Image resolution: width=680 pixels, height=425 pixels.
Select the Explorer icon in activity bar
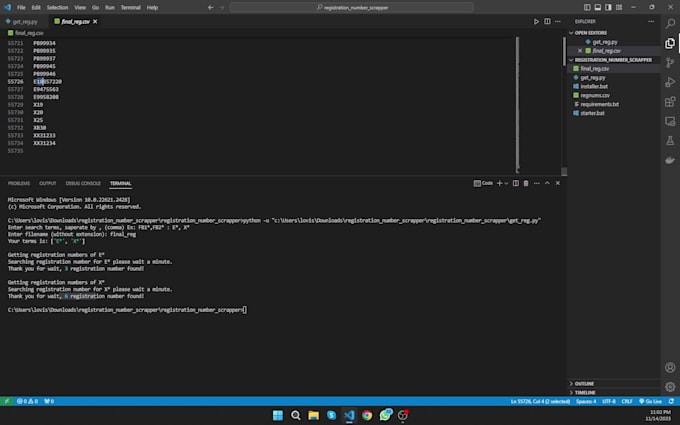point(670,43)
